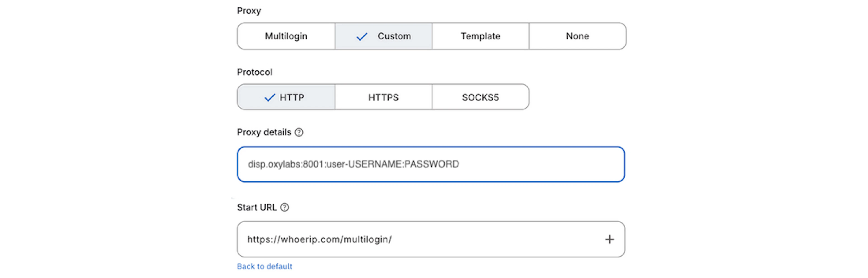
Task: Switch proxy type to Template
Action: coord(481,36)
